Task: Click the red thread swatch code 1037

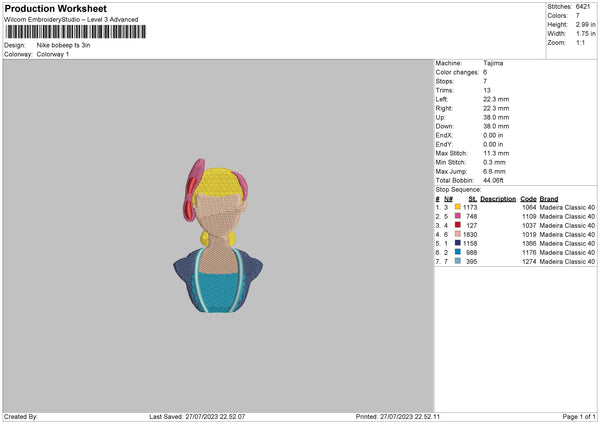Action: pos(458,225)
